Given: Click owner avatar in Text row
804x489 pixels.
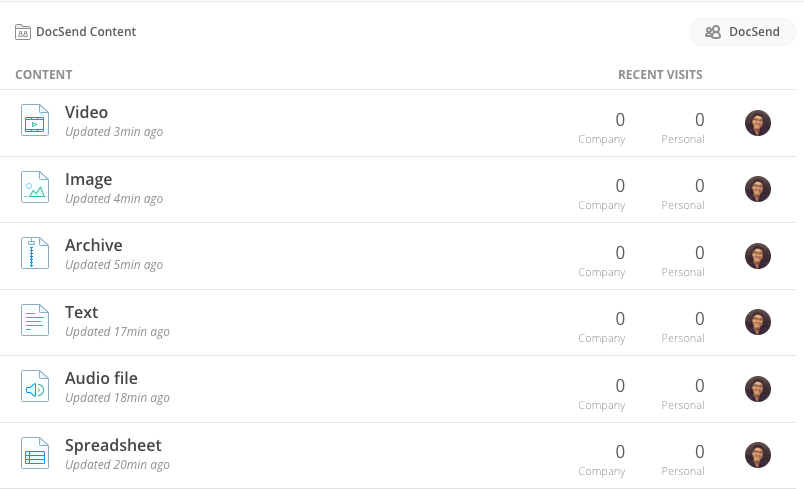Looking at the screenshot, I should (x=758, y=322).
